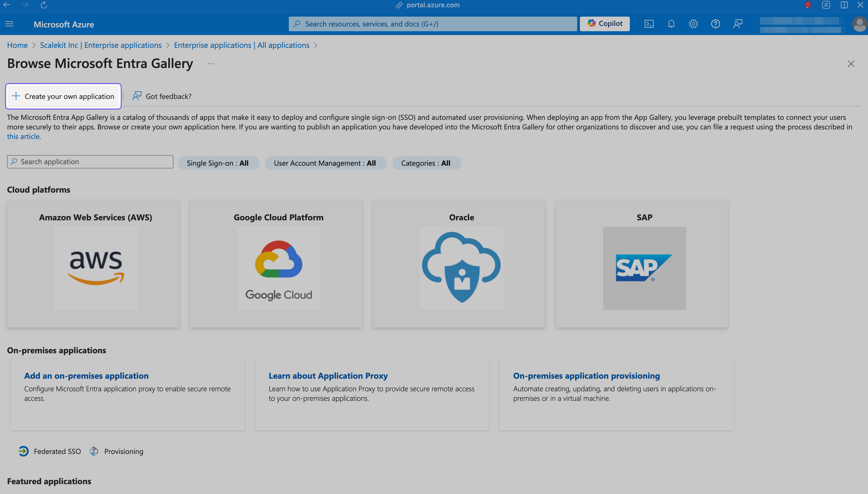868x494 pixels.
Task: Click the settings gear icon
Action: point(693,24)
